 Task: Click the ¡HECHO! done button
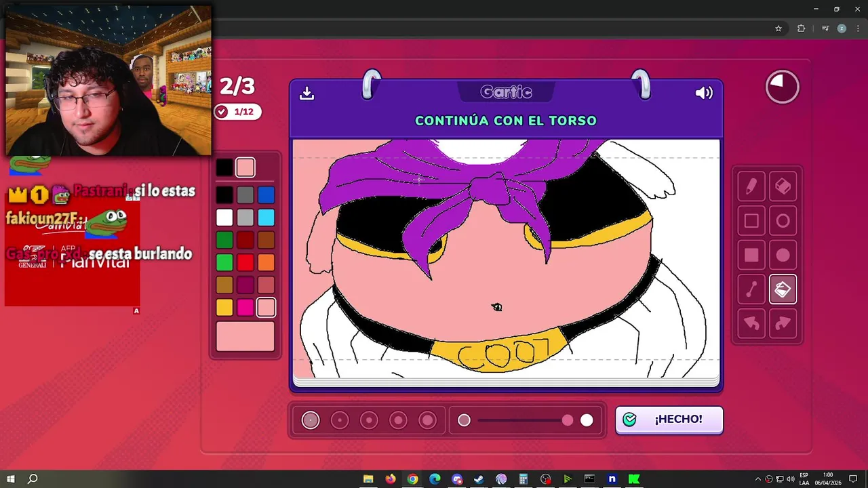point(669,420)
